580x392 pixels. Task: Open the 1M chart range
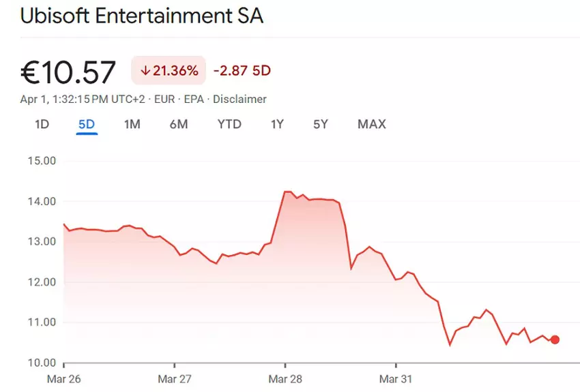pos(132,124)
